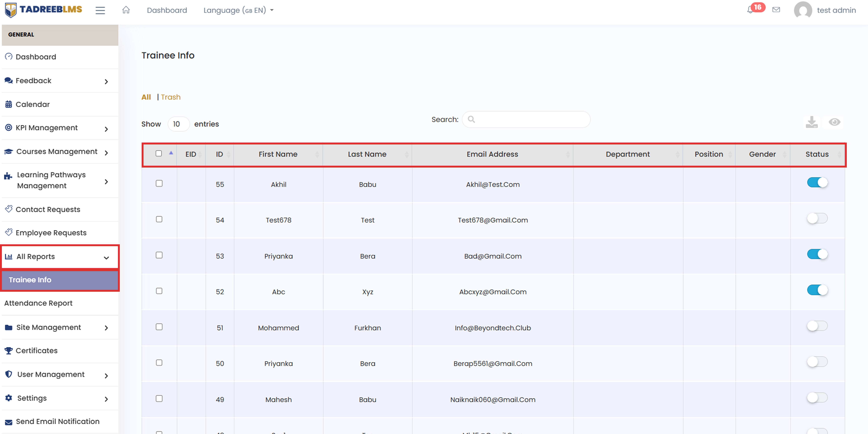Click the test admin username
The height and width of the screenshot is (434, 868).
[x=836, y=10]
